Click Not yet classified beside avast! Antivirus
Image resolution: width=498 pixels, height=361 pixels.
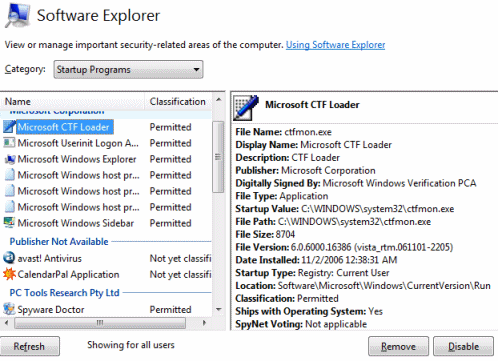tap(180, 258)
